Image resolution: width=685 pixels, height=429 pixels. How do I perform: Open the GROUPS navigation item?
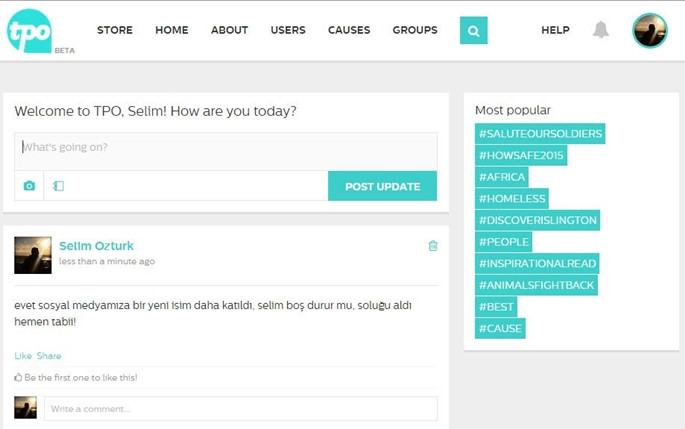click(415, 30)
